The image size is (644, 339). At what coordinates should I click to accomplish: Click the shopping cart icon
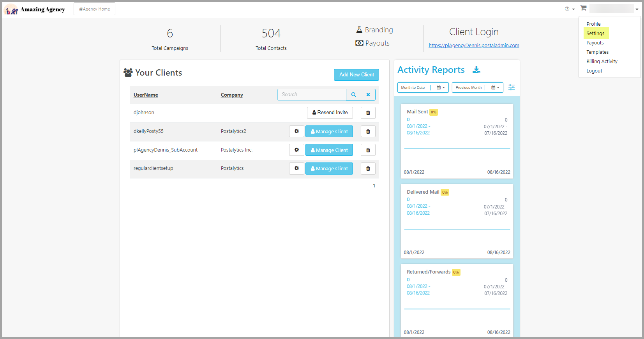tap(583, 8)
